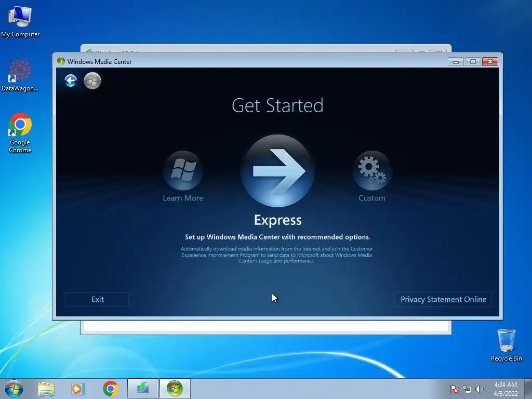The image size is (532, 399).
Task: Click the Show desktop button at taskbar end
Action: pos(528,389)
